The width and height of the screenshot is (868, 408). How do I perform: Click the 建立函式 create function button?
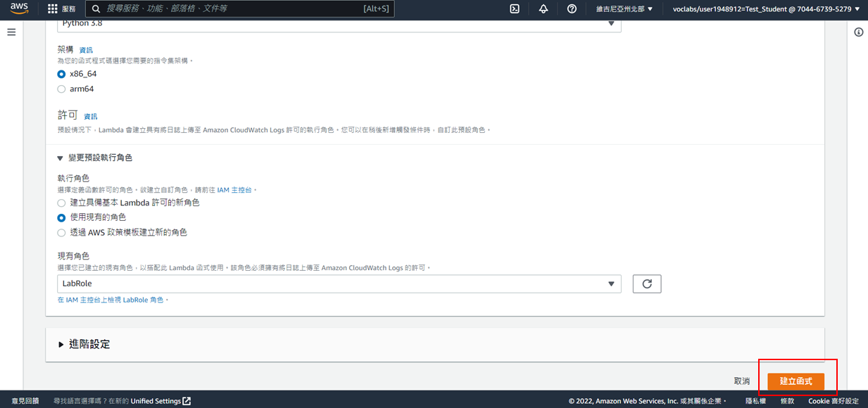click(x=795, y=381)
